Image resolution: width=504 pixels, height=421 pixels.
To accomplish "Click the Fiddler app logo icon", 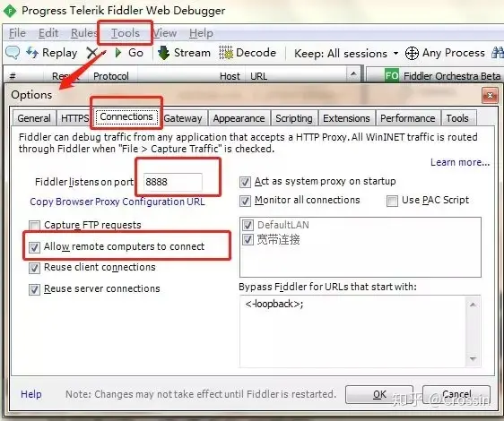I will click(x=10, y=11).
